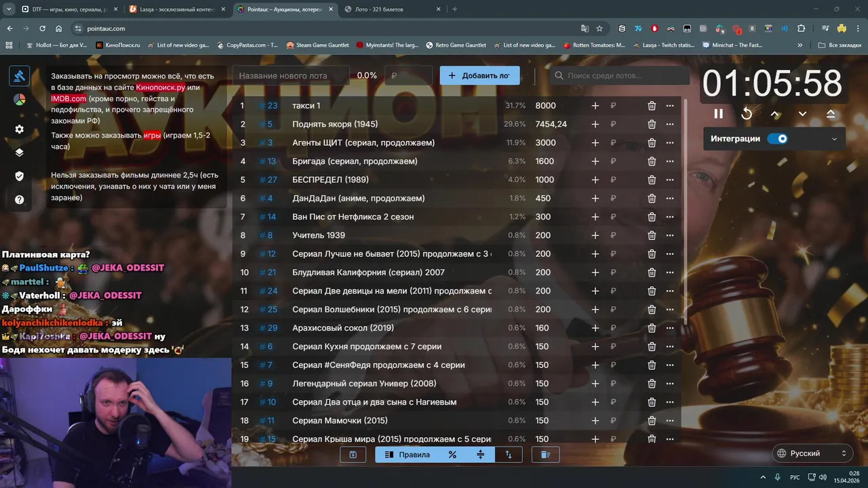Pause the auction timer
The height and width of the screenshot is (488, 868).
(718, 114)
